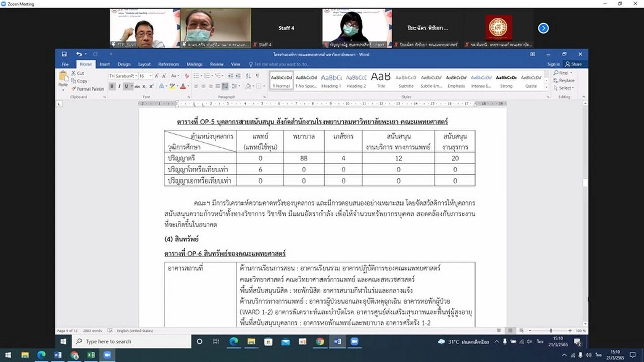Switch to Print Layout view

click(x=510, y=331)
